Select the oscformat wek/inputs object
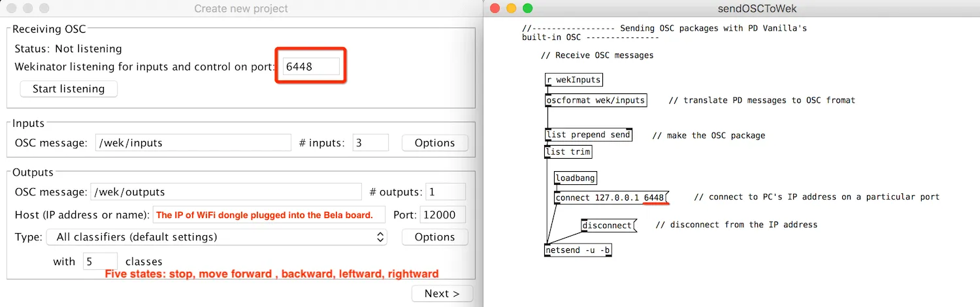 coord(595,100)
